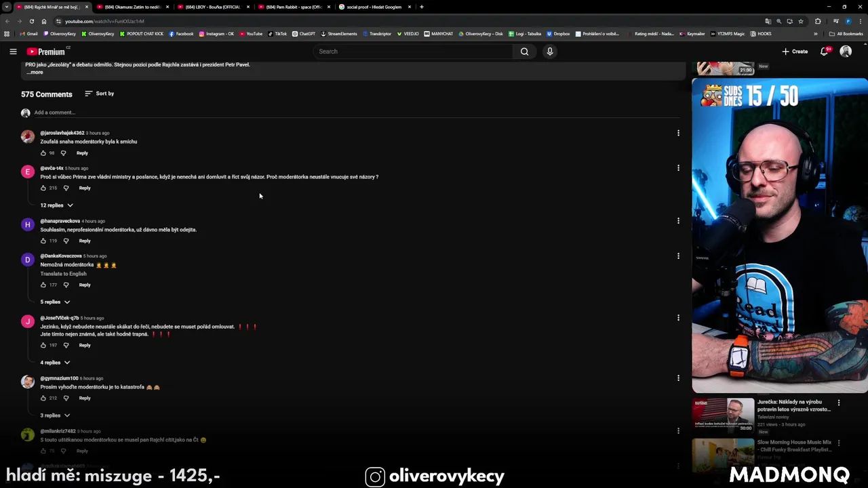Close the Okamura tab
The image size is (868, 488).
pos(167,7)
